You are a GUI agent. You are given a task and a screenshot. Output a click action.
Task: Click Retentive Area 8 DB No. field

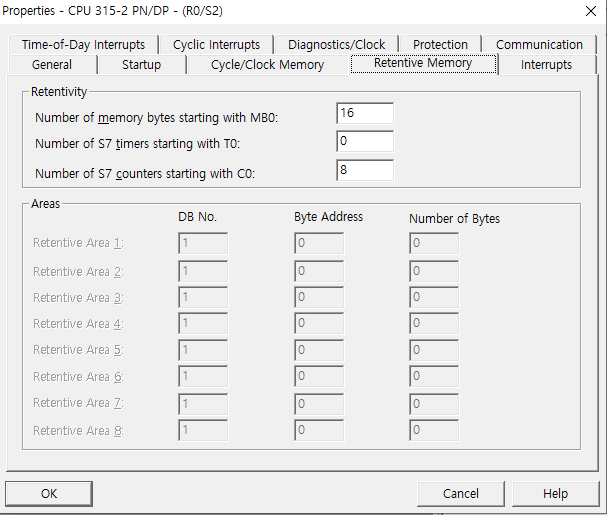coord(203,430)
